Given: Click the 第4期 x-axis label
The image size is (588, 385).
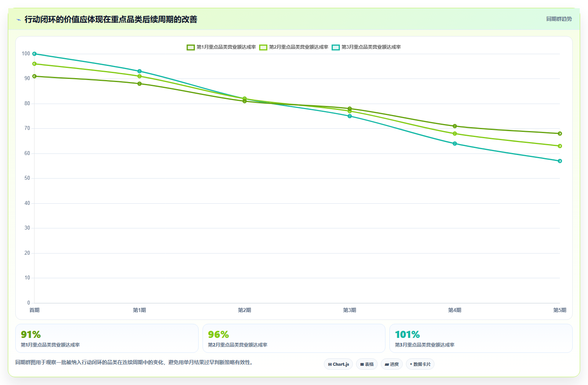Looking at the screenshot, I should (x=455, y=310).
